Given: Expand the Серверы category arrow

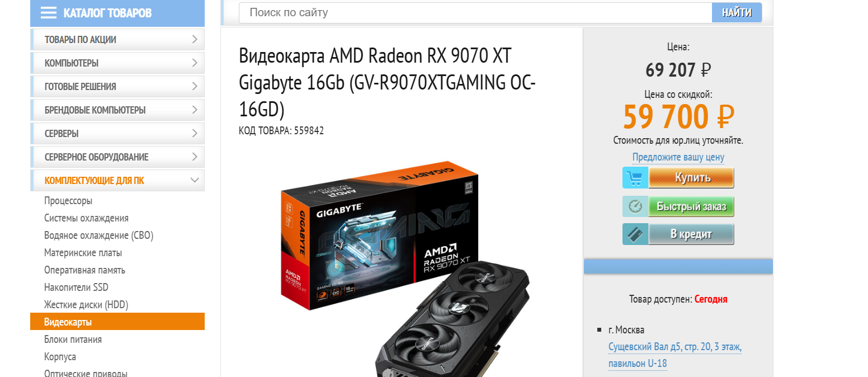Looking at the screenshot, I should [195, 133].
